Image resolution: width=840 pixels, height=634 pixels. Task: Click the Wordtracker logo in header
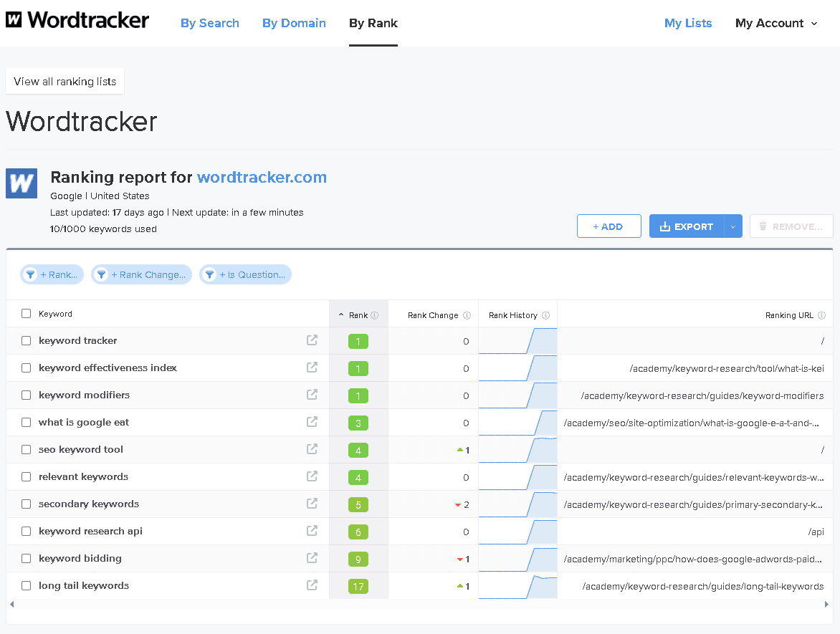click(x=77, y=20)
